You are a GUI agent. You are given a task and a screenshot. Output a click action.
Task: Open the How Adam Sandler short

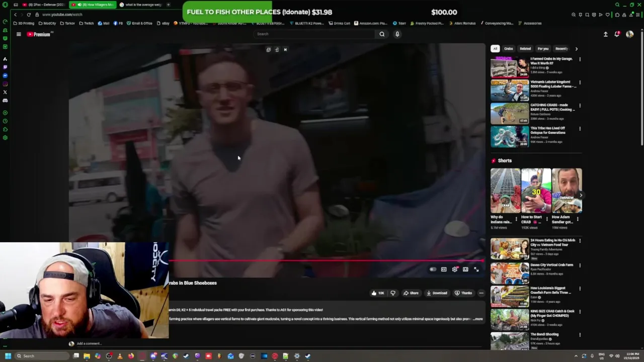[x=567, y=191]
